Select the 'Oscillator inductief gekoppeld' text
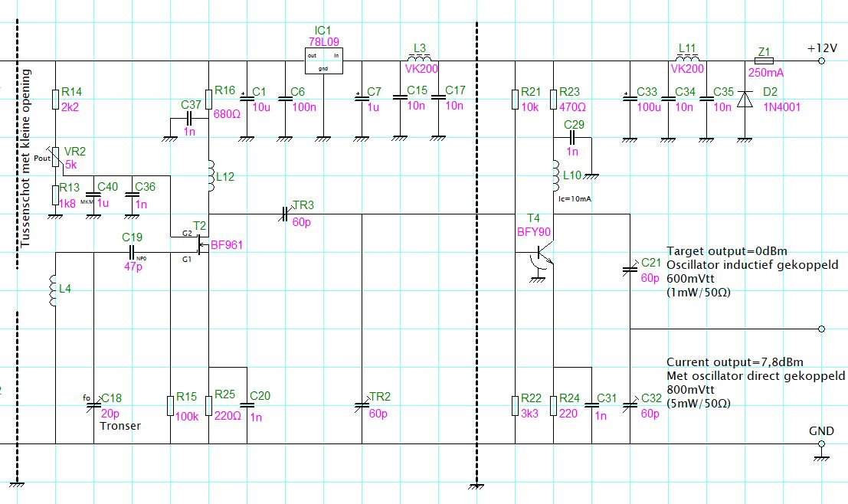The width and height of the screenshot is (848, 504). pyautogui.click(x=752, y=265)
